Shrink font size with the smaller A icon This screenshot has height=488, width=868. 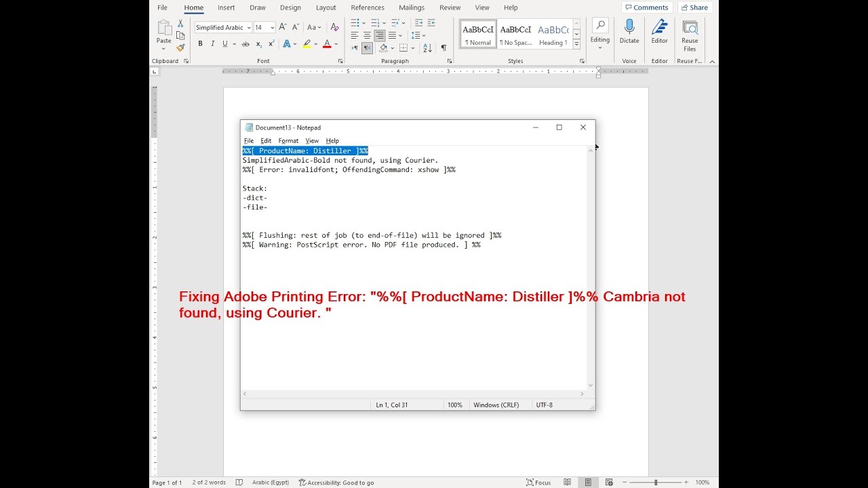click(295, 27)
